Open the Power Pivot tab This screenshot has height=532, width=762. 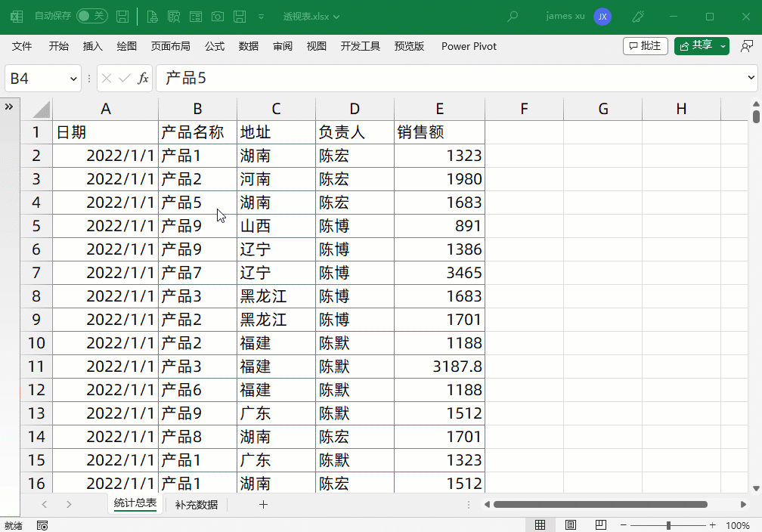pyautogui.click(x=469, y=46)
